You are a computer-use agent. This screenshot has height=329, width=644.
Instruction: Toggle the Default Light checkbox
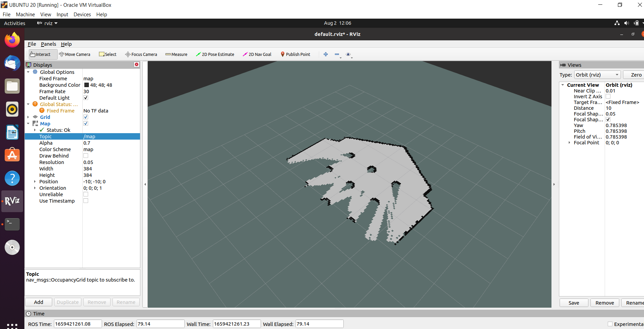click(x=86, y=98)
